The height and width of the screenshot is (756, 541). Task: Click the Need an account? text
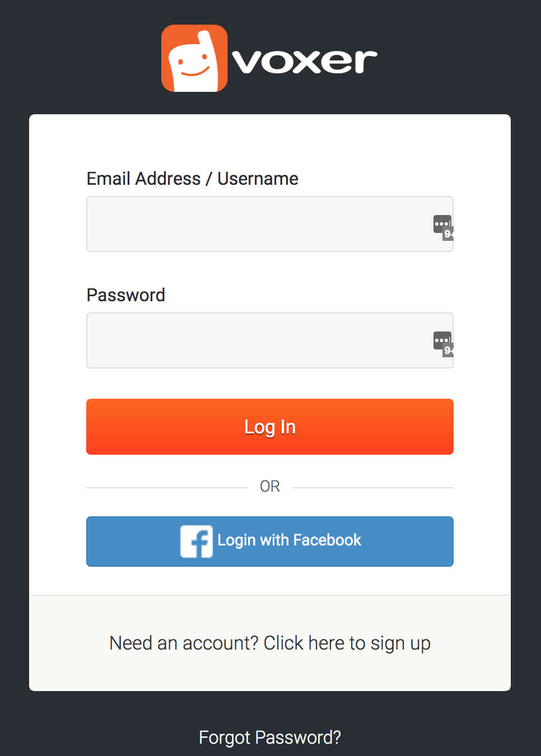point(184,643)
